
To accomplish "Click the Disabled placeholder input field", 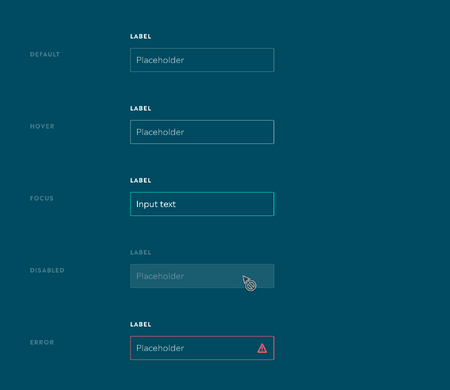I will click(202, 276).
